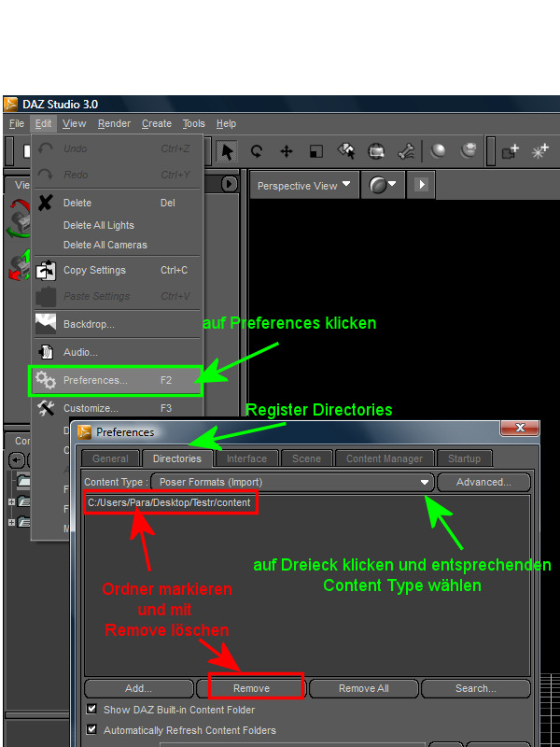
Task: Click the Add... button
Action: point(138,688)
